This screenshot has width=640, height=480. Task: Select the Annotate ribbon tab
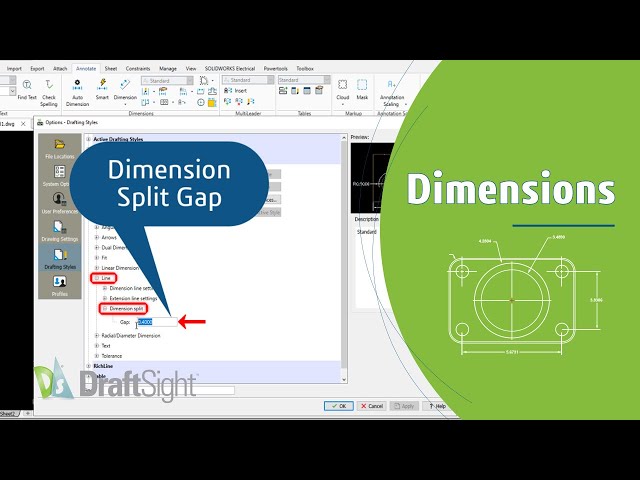pos(86,69)
